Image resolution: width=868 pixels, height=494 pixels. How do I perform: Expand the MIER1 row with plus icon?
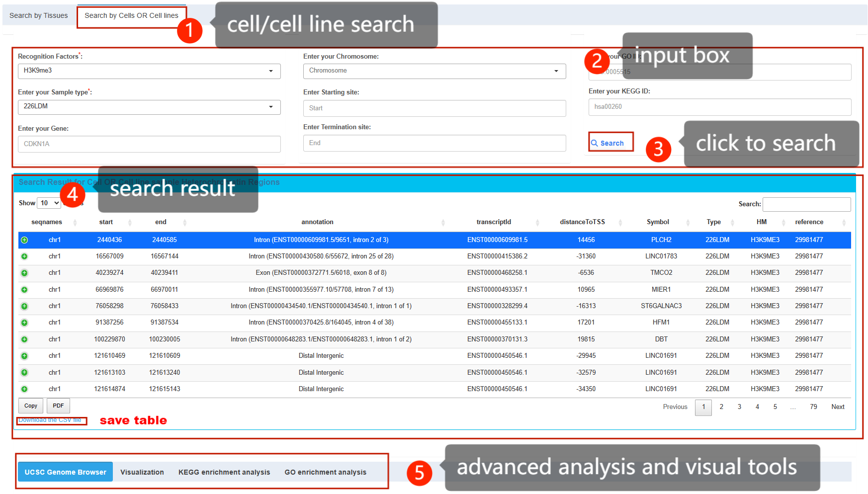tap(24, 290)
